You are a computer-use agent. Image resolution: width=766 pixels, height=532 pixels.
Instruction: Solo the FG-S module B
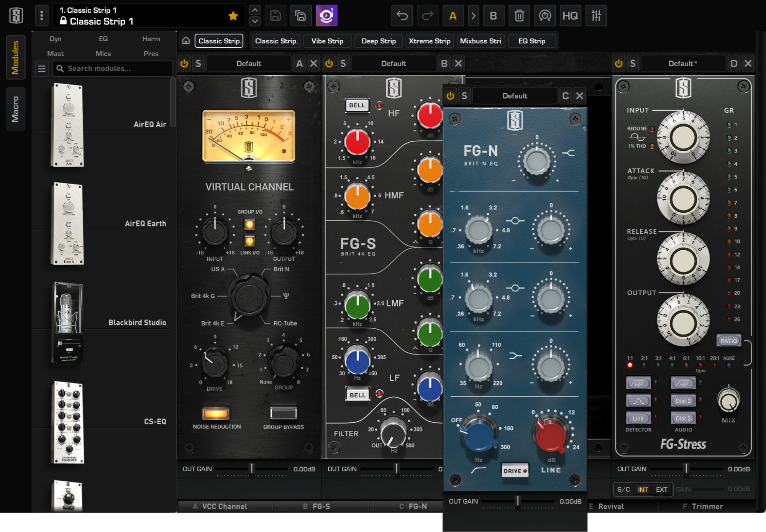click(343, 63)
